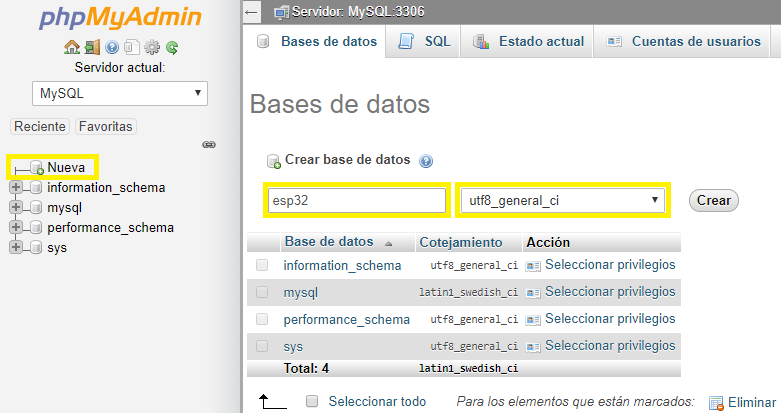The height and width of the screenshot is (413, 781).
Task: Open phpMyAdmin documentation help icon
Action: [x=112, y=47]
